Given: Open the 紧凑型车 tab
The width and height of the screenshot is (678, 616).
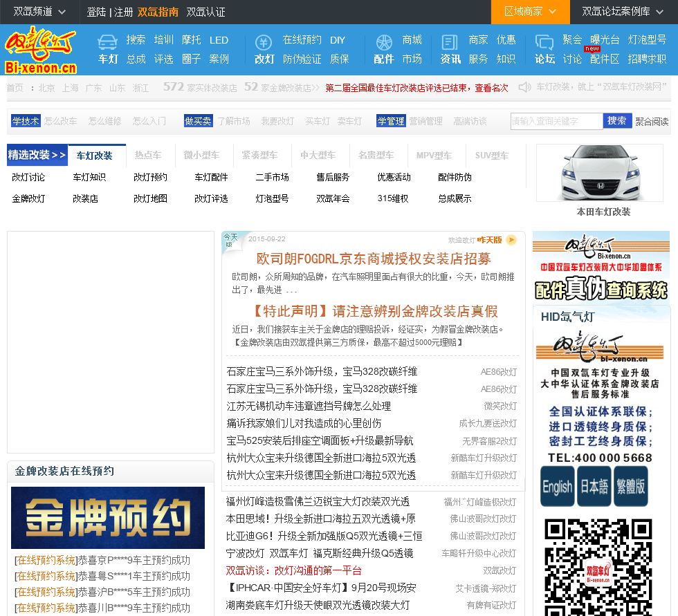Looking at the screenshot, I should (x=259, y=155).
